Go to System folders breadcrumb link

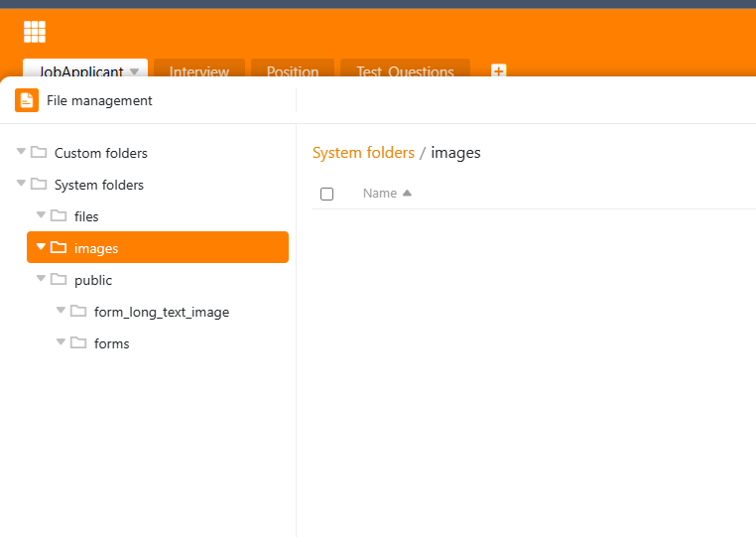click(363, 153)
